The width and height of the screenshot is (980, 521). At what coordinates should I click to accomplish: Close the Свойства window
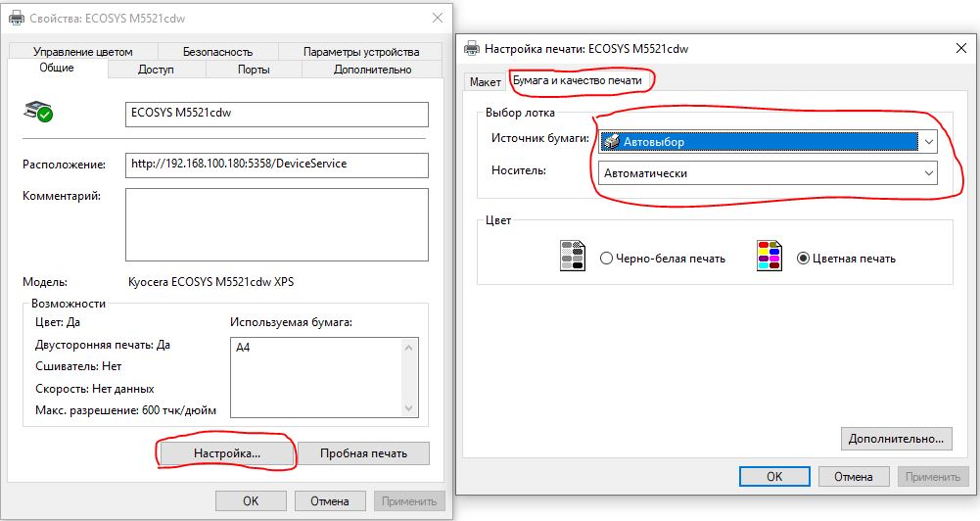[438, 18]
